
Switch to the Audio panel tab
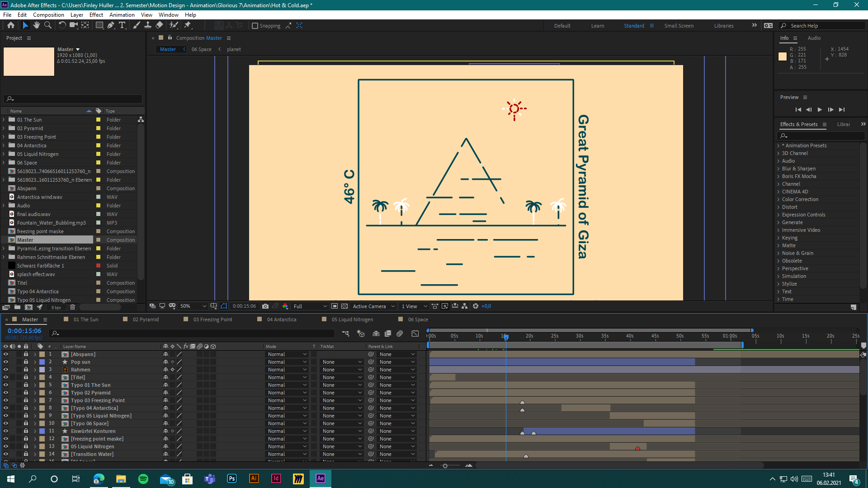[814, 38]
